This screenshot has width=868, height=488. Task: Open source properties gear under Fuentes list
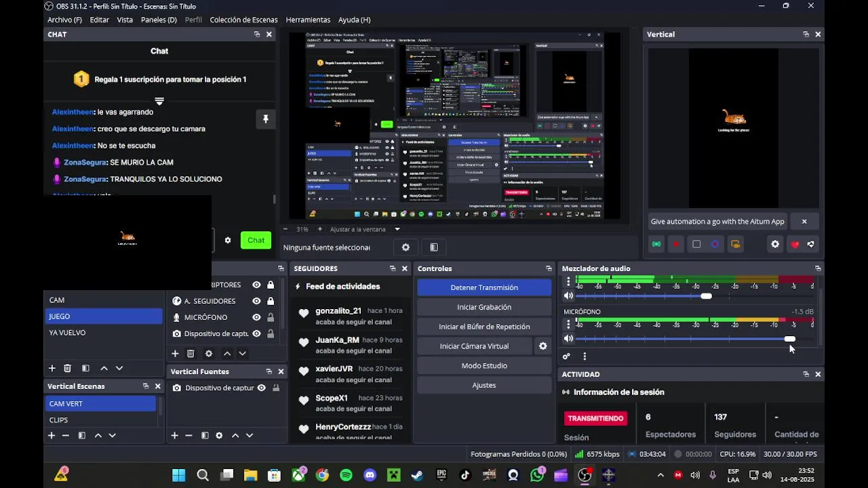point(209,353)
